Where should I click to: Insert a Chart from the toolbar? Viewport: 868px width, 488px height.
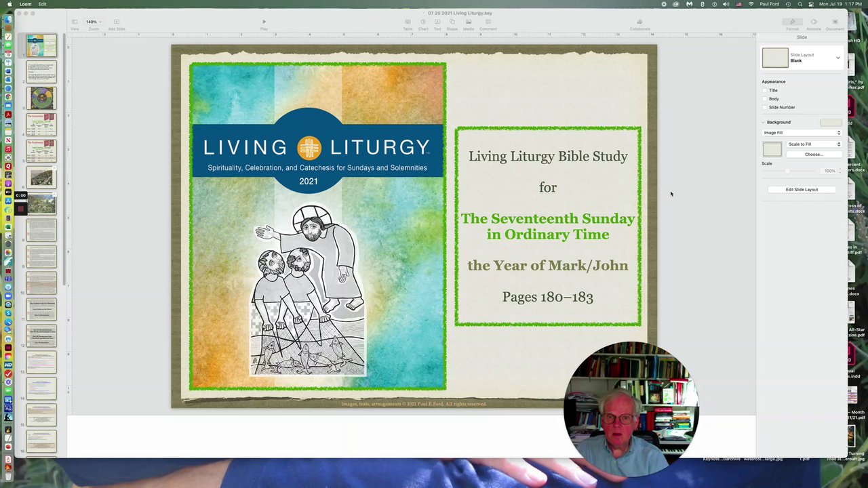click(x=423, y=24)
